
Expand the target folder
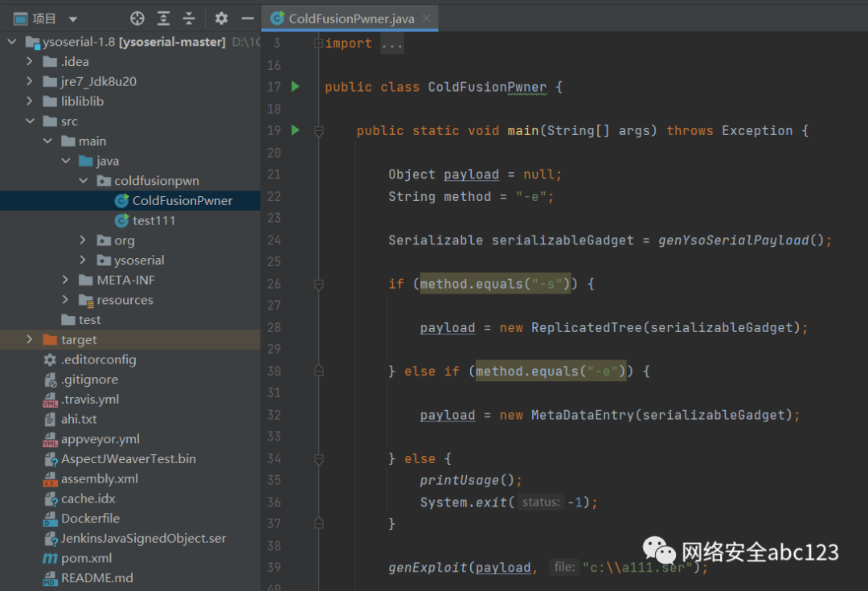click(x=30, y=339)
